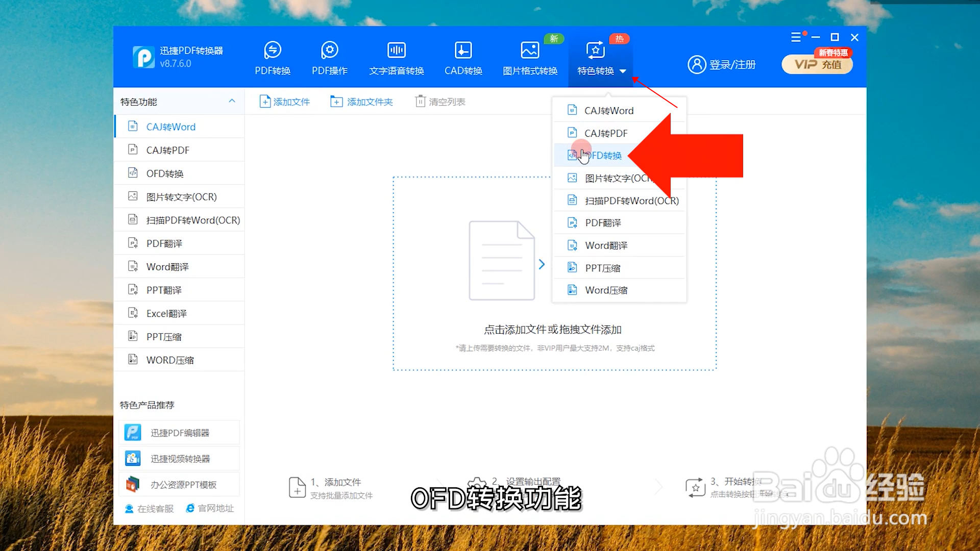Click the step 1 添加文件 icon at bottom
The height and width of the screenshot is (551, 980).
(x=297, y=488)
